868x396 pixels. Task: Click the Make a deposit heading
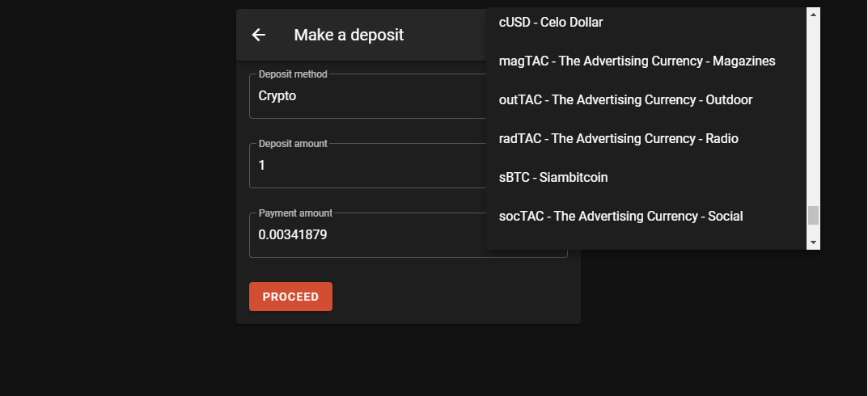(x=349, y=35)
